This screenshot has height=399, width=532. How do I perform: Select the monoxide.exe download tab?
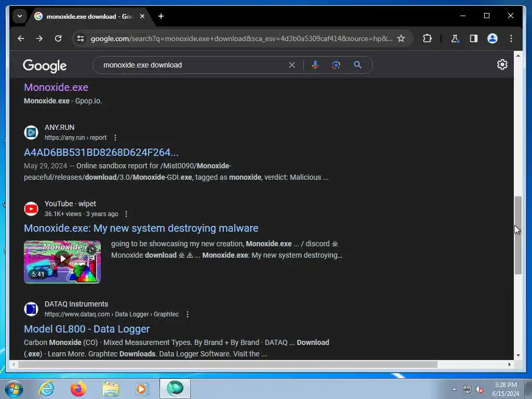click(89, 16)
